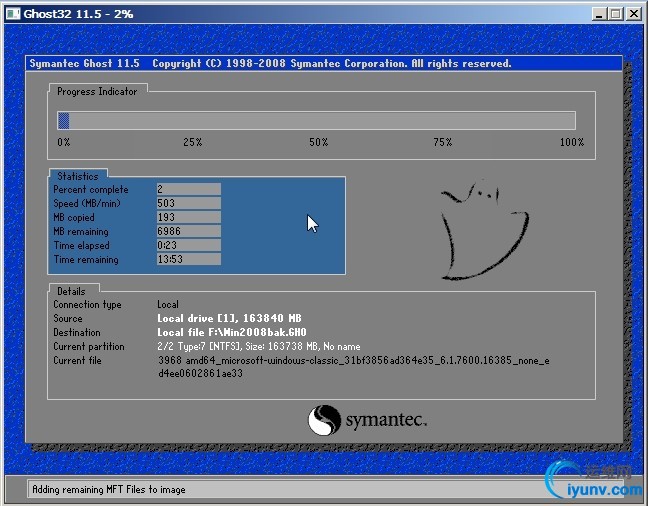Viewport: 648px width, 506px height.
Task: Click 'Local drive [1], 163840 MB' source value
Action: (x=229, y=318)
